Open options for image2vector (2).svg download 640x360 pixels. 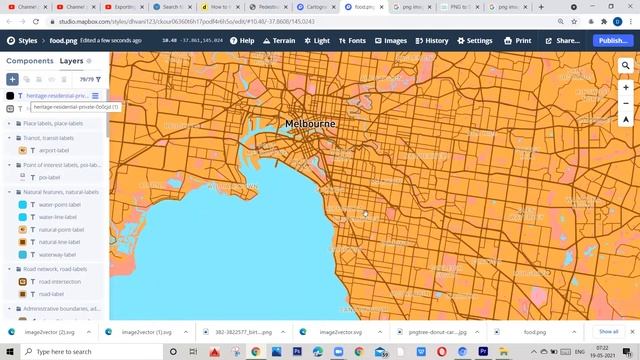pyautogui.click(x=89, y=332)
